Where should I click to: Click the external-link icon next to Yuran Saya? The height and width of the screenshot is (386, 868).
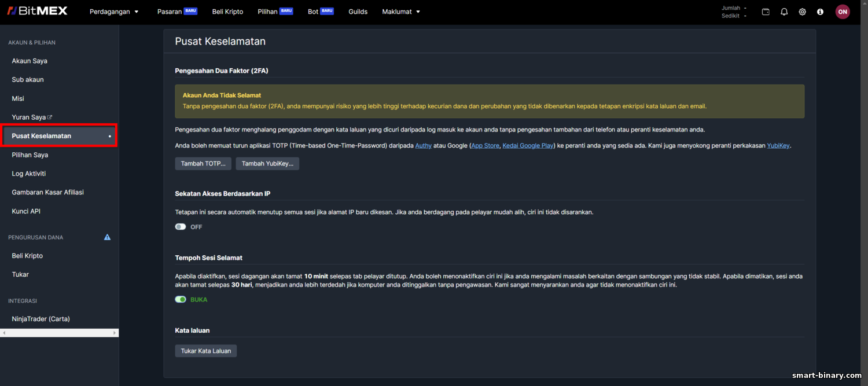[50, 117]
